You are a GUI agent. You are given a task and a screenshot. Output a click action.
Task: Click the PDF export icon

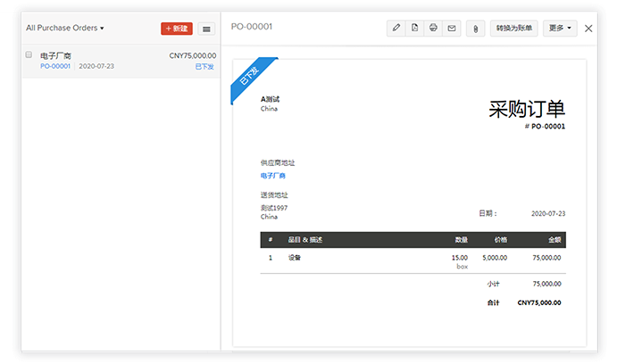click(415, 29)
